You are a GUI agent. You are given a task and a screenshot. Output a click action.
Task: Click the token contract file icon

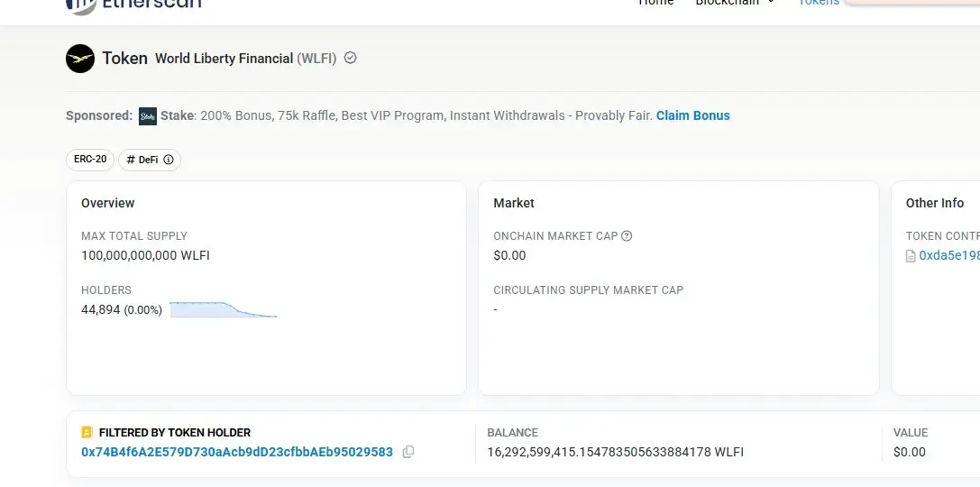pos(911,256)
